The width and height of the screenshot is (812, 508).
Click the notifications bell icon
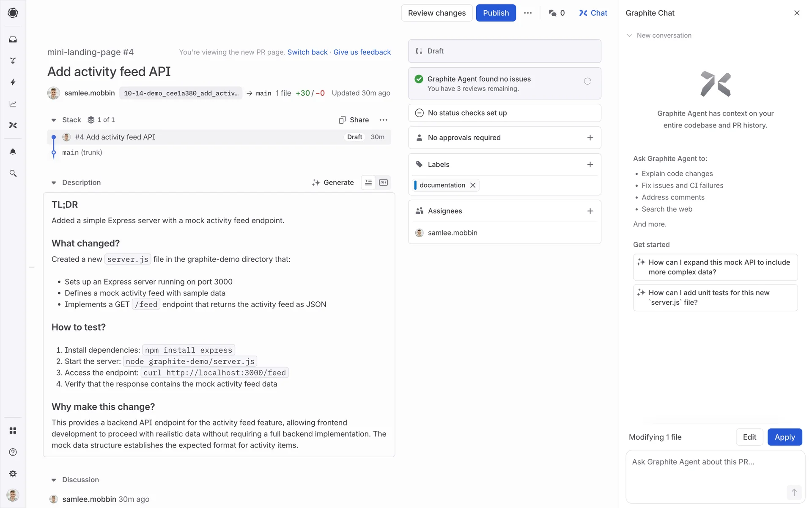pyautogui.click(x=13, y=152)
